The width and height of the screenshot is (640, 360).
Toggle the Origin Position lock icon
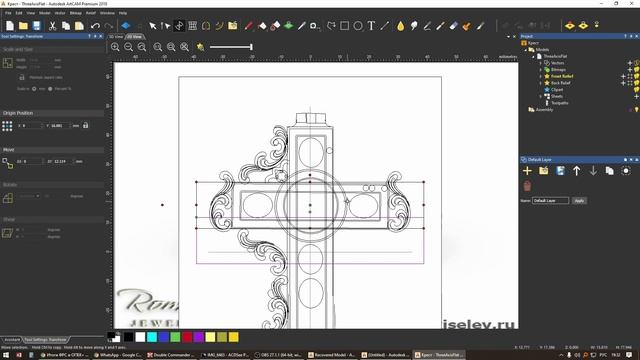[86, 125]
